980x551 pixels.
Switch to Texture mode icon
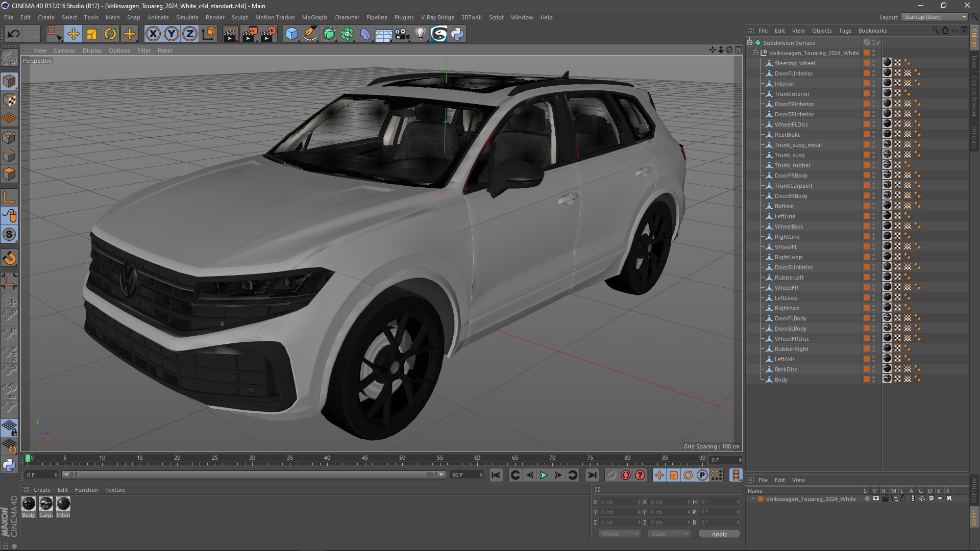(9, 100)
